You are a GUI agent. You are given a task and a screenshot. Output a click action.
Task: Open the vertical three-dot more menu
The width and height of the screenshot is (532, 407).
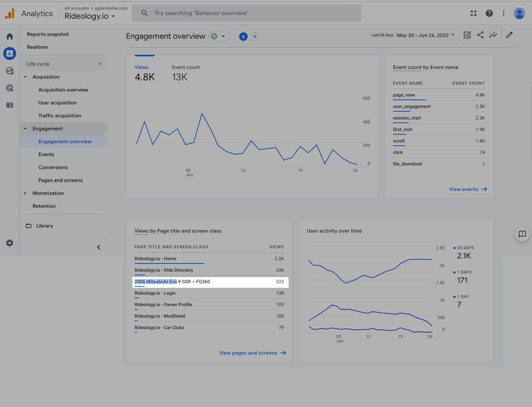(x=504, y=13)
